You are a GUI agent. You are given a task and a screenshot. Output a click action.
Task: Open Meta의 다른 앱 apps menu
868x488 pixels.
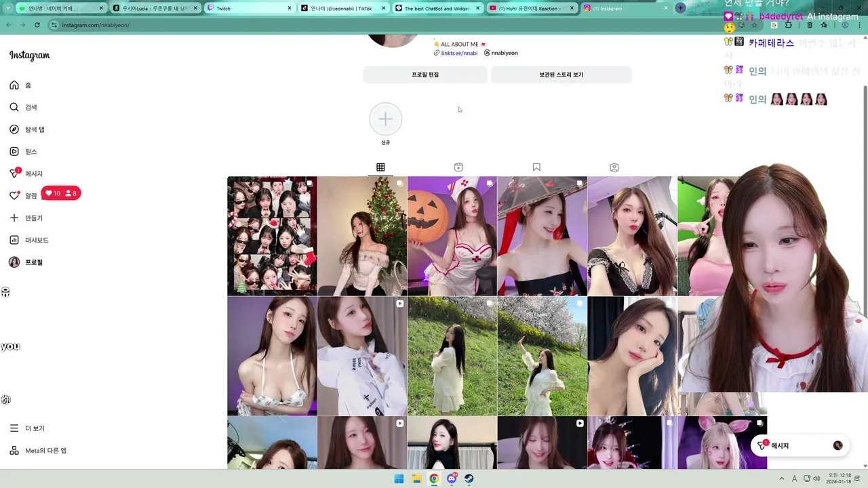[x=37, y=451]
